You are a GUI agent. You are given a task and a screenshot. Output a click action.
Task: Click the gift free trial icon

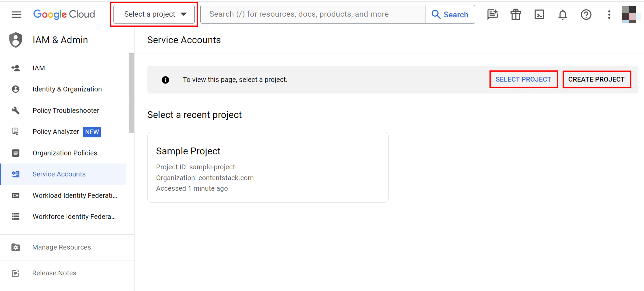pyautogui.click(x=516, y=14)
